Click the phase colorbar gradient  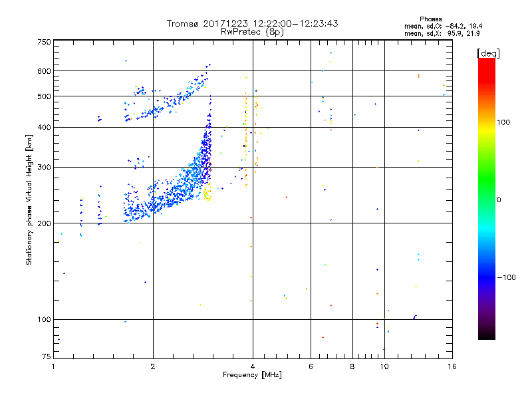(x=487, y=199)
